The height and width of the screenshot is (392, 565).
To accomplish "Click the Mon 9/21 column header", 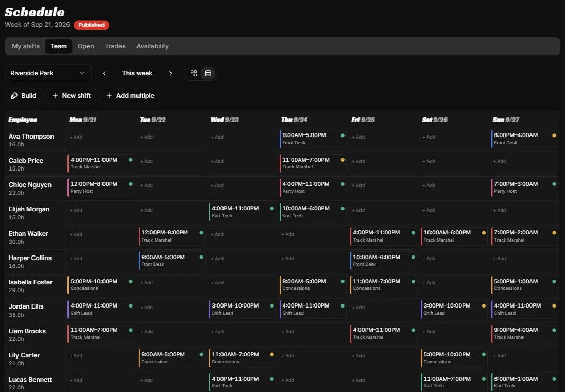I will (x=82, y=120).
